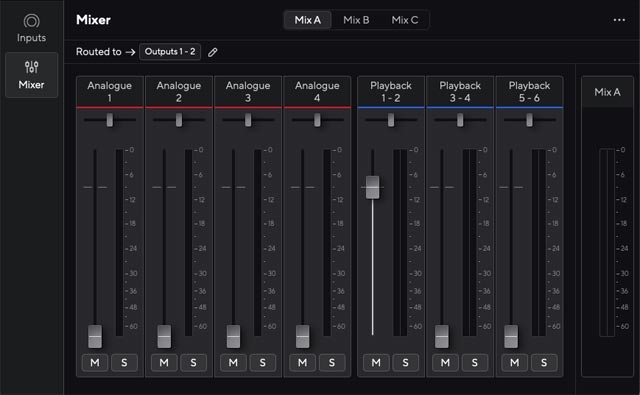The width and height of the screenshot is (640, 395).
Task: Click the Analogue 2 pan slider knob
Action: pos(179,120)
